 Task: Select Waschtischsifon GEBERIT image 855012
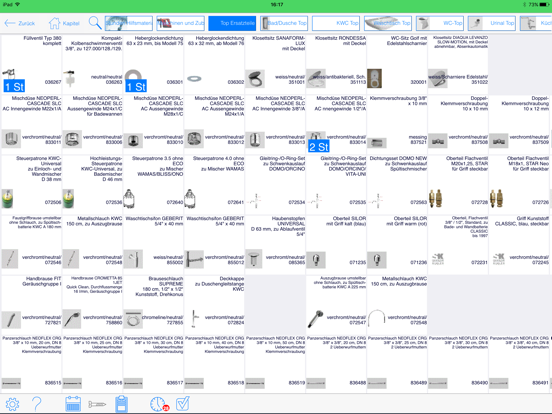pos(194,259)
